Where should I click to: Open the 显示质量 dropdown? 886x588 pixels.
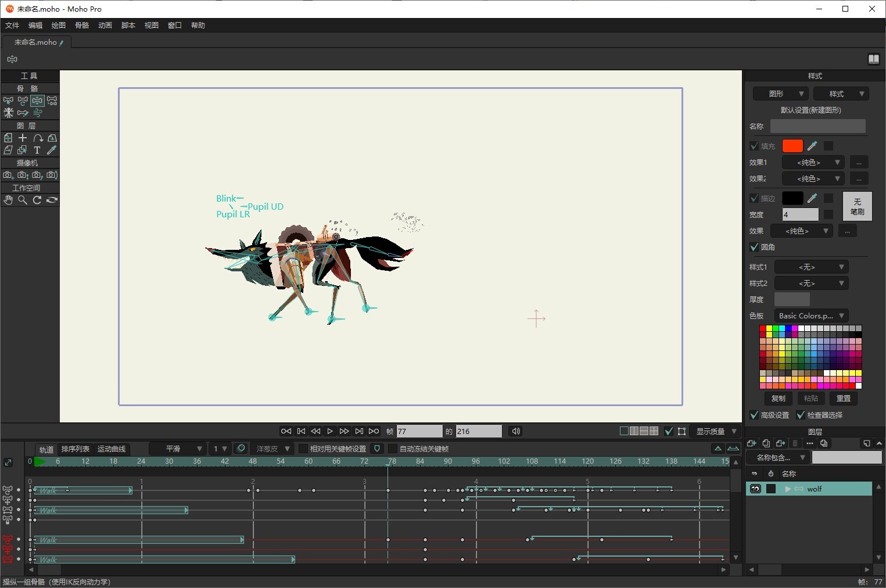[716, 431]
